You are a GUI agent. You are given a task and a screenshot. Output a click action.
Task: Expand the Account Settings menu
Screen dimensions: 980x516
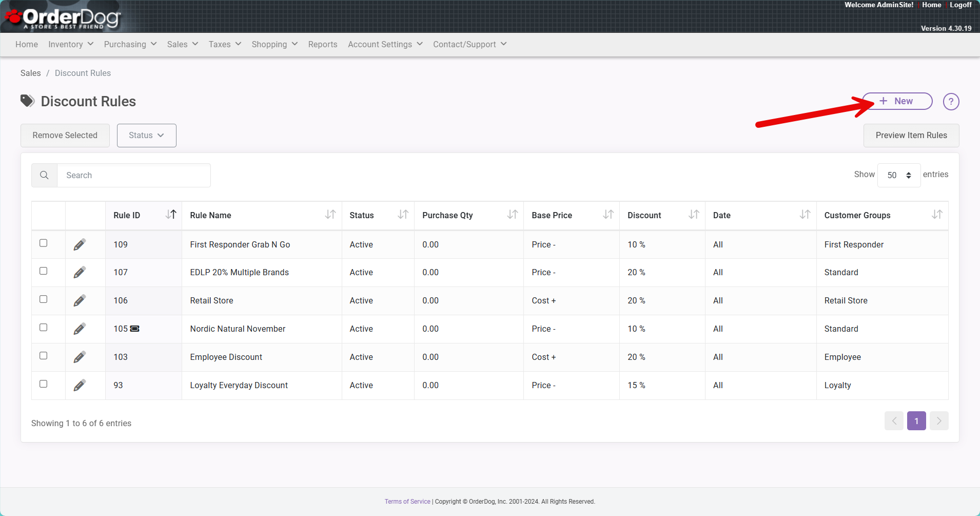[385, 44]
